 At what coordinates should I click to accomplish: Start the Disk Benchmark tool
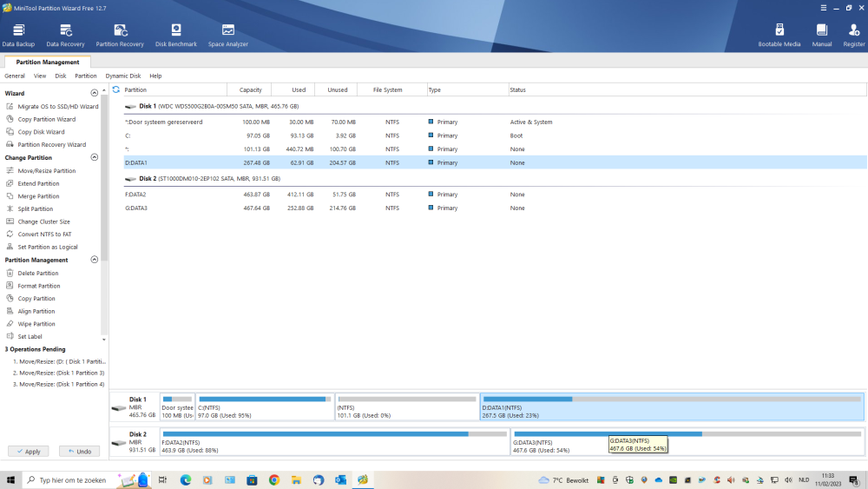176,35
